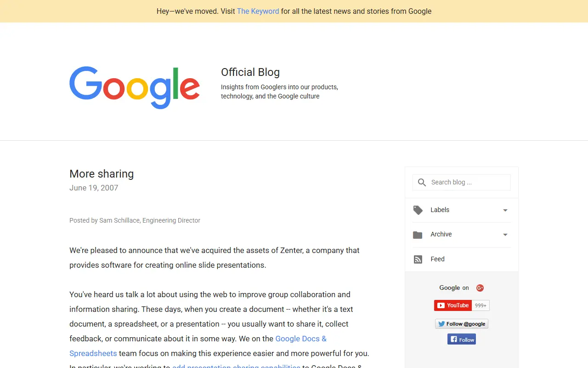Click the Archive folder icon
The image size is (588, 368).
pos(418,235)
